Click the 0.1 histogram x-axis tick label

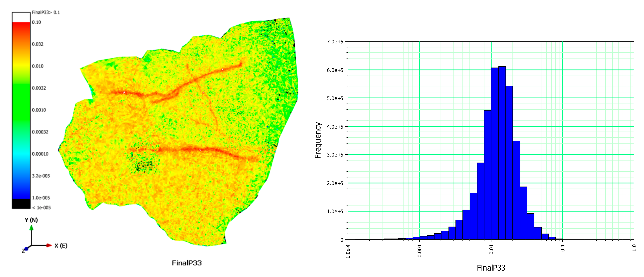tap(563, 248)
